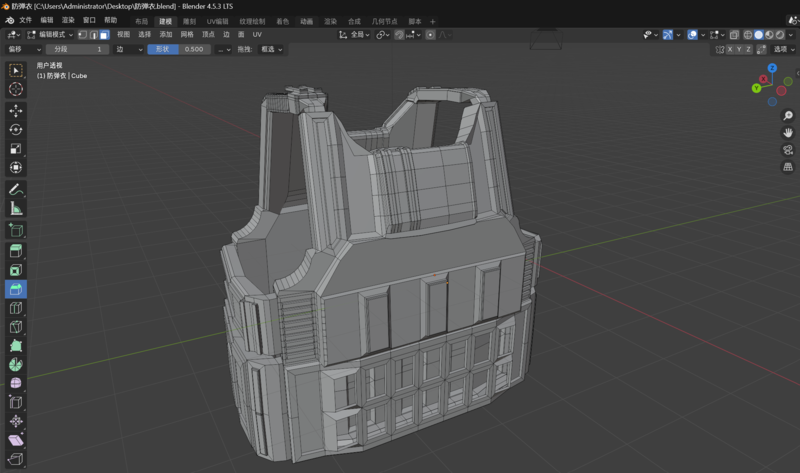Select the Measure tool
The image size is (800, 473).
(x=16, y=208)
